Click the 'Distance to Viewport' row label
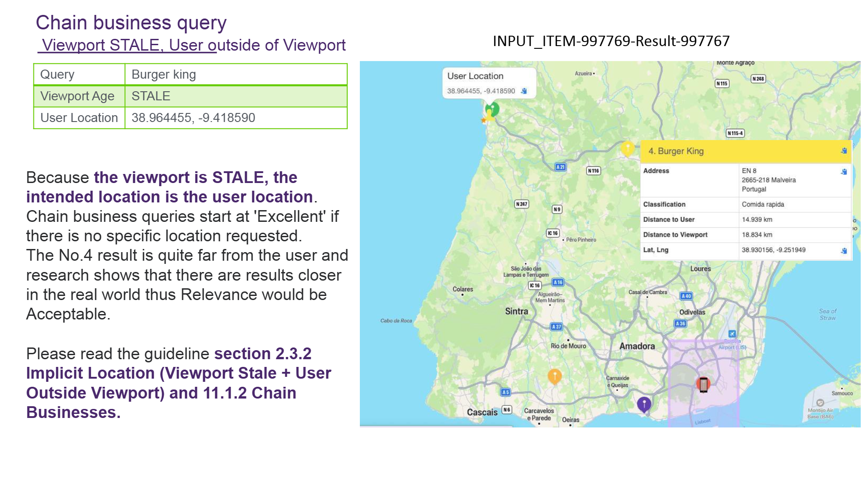The width and height of the screenshot is (868, 488). coord(675,235)
